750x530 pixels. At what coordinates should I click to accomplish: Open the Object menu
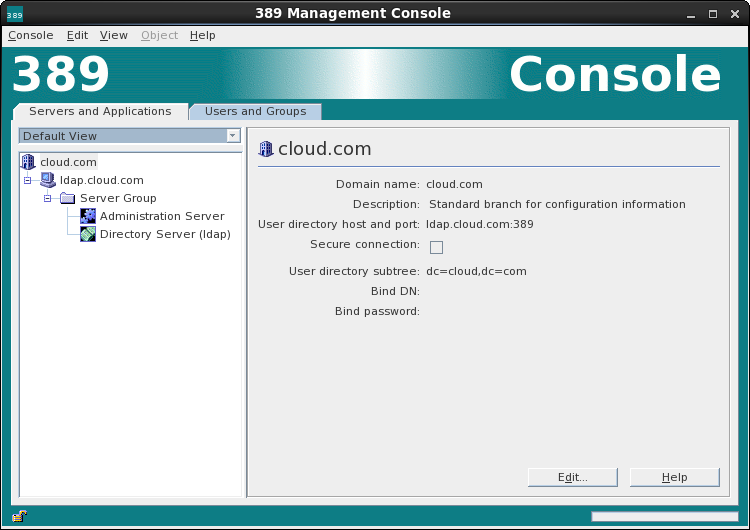(x=159, y=35)
